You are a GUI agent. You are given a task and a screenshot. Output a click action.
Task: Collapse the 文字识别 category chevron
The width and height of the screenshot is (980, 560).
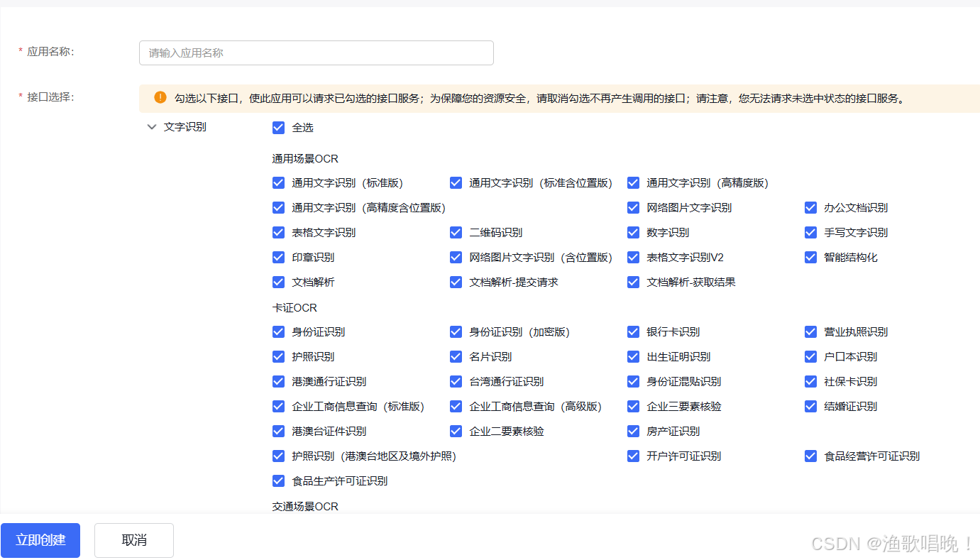151,127
